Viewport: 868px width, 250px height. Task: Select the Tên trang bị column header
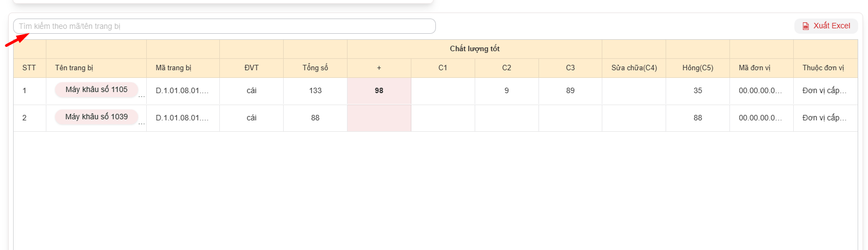74,68
